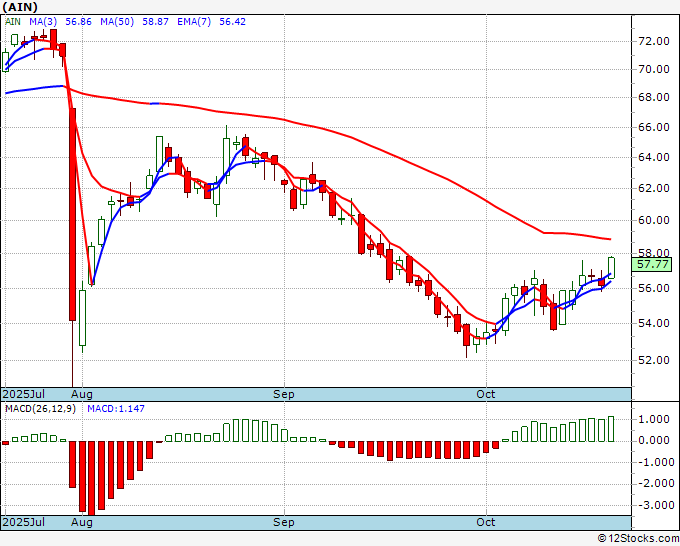Image resolution: width=680 pixels, height=546 pixels.
Task: Click the 12Stocks.com copyright link
Action: 638,538
